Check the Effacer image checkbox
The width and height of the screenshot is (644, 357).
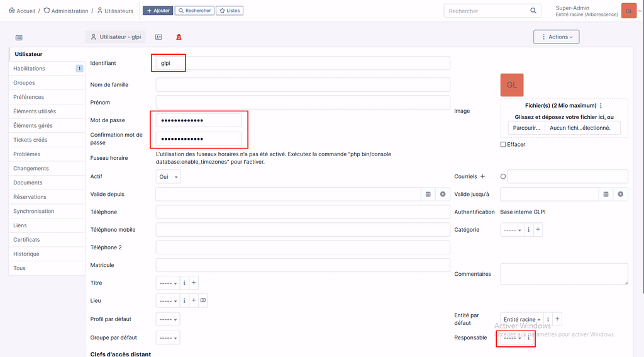coord(503,145)
